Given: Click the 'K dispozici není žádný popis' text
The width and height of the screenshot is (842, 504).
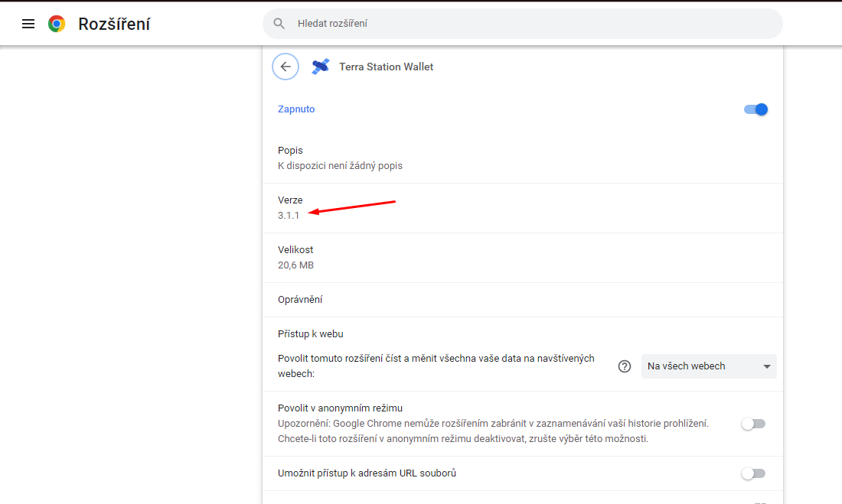Looking at the screenshot, I should pyautogui.click(x=340, y=166).
